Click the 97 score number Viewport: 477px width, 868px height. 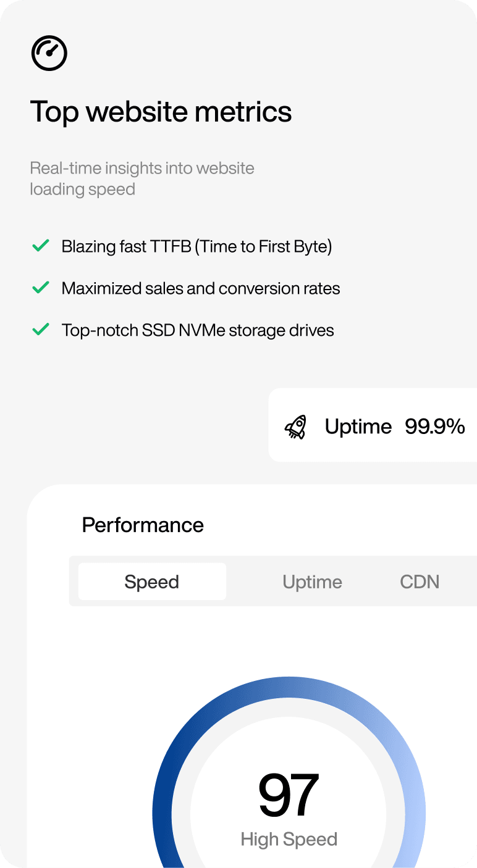point(289,795)
